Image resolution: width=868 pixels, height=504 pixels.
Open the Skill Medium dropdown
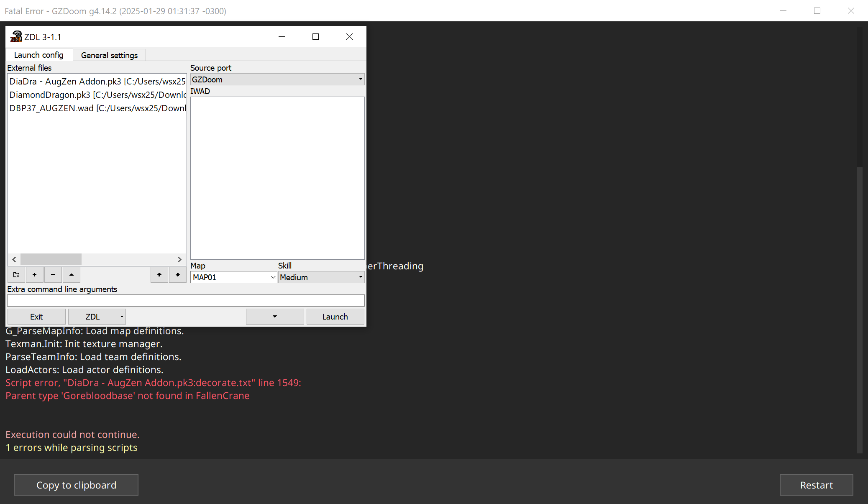tap(321, 277)
